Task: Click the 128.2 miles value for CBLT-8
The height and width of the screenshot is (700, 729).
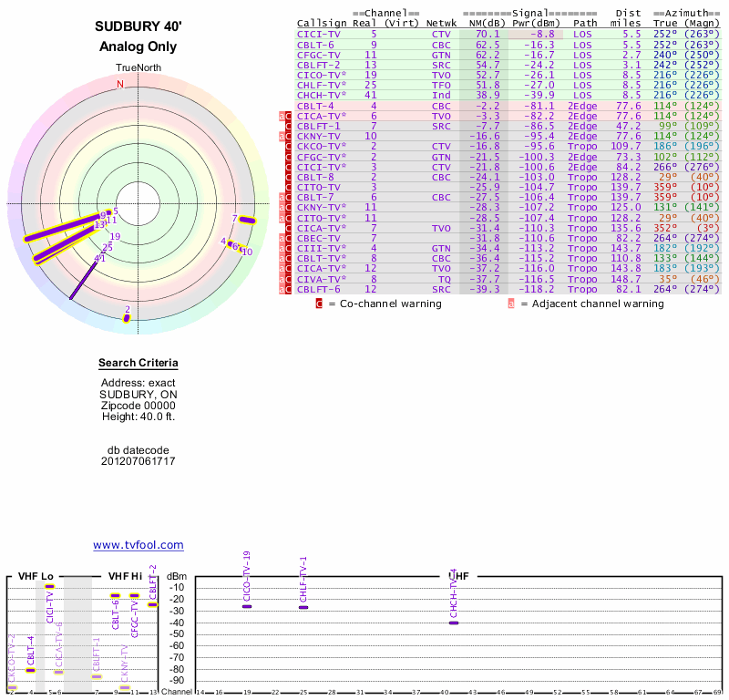Action: point(626,177)
